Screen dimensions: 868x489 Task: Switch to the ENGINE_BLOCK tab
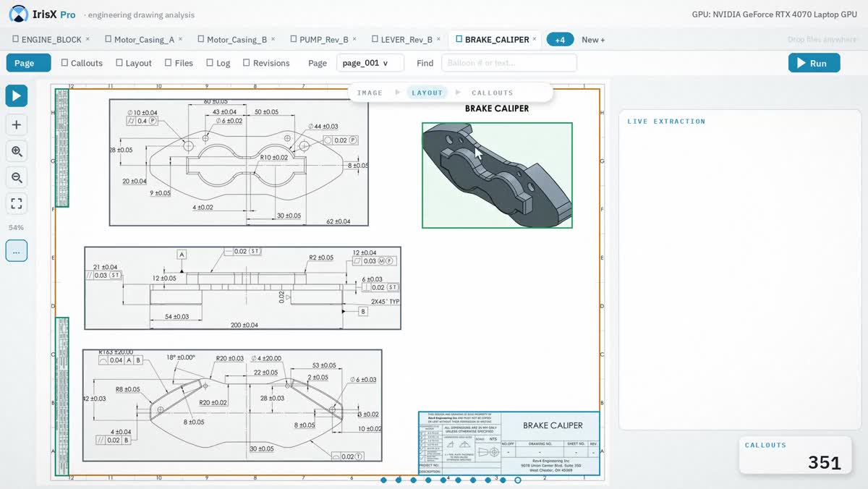[51, 40]
